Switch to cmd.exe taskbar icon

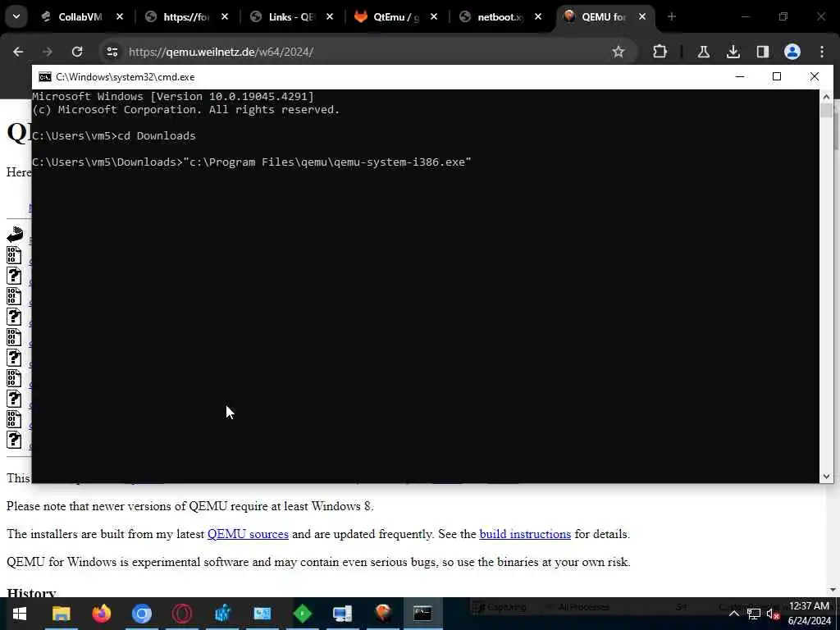[x=422, y=614]
